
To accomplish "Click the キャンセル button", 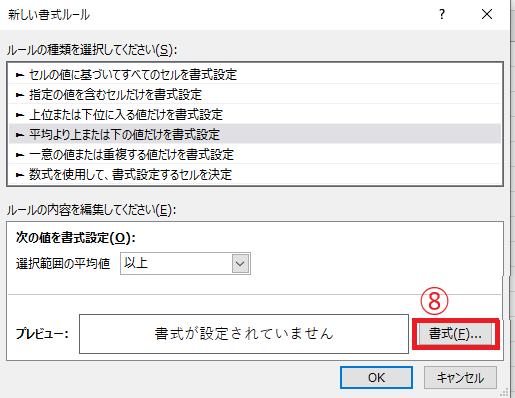I will (x=460, y=378).
